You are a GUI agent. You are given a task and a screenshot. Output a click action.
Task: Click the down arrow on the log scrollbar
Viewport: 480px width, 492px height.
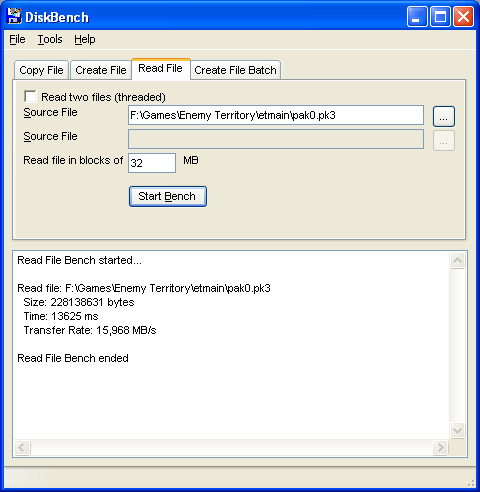[457, 430]
